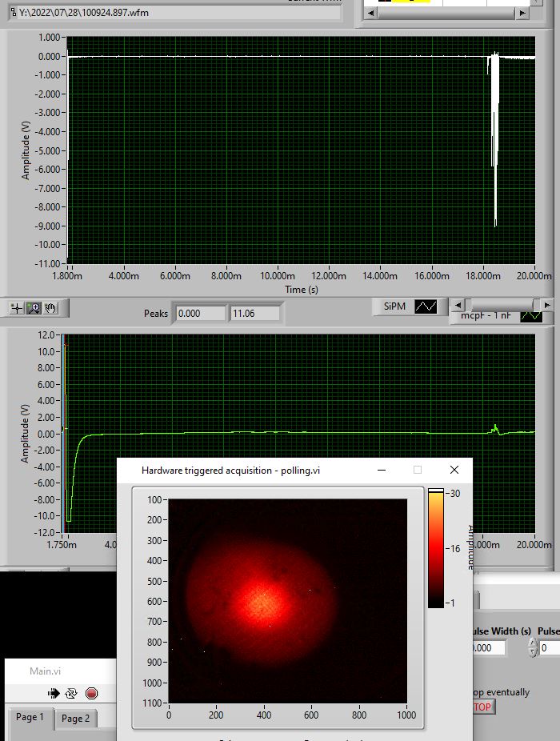
Task: Click the first Peaks value field
Action: point(200,314)
